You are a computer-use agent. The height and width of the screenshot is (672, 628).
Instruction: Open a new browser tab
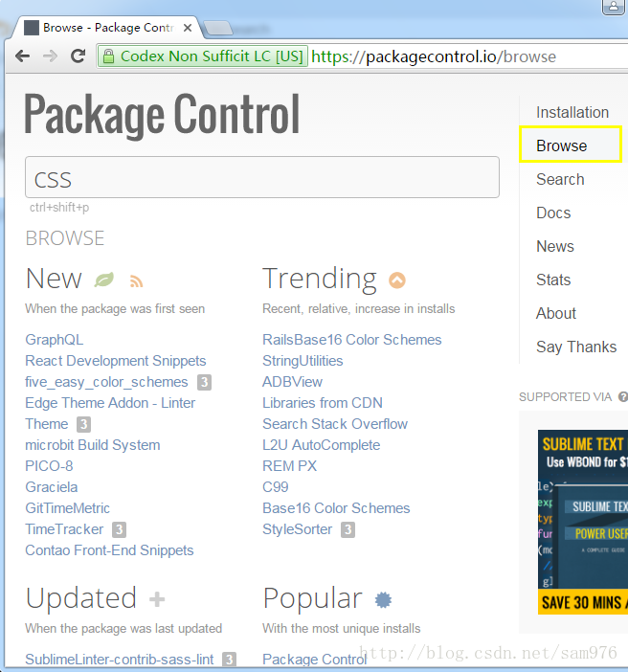pos(218,29)
